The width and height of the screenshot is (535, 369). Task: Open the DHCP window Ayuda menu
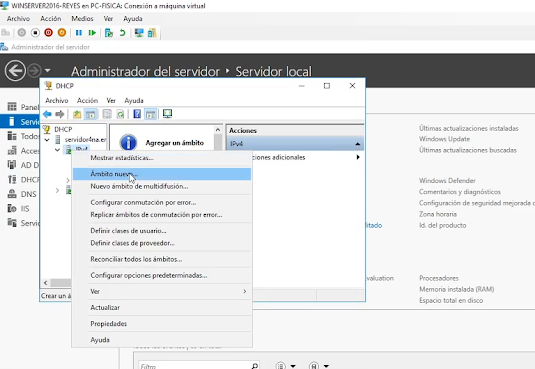click(x=134, y=100)
